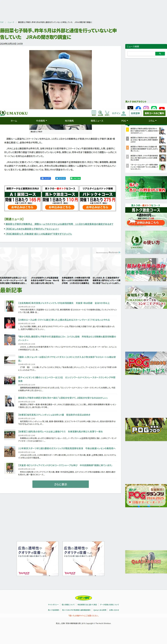
Task: Open the 番組表 race table icon
Action: tap(94, 113)
